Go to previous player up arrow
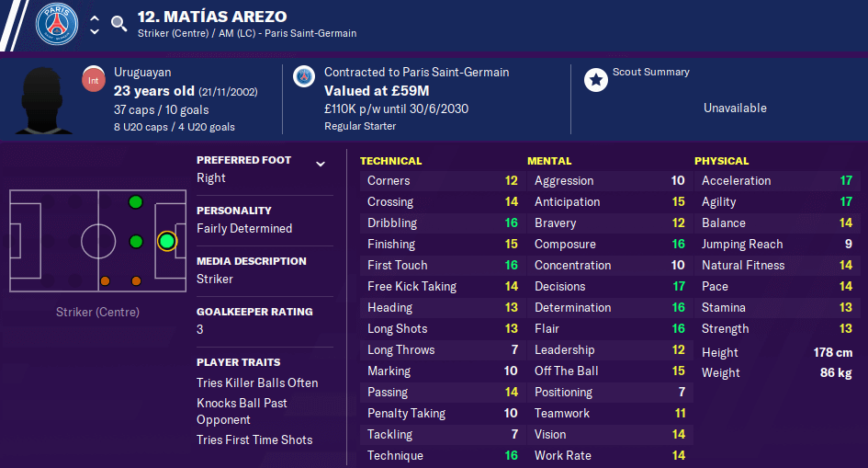 (x=95, y=17)
